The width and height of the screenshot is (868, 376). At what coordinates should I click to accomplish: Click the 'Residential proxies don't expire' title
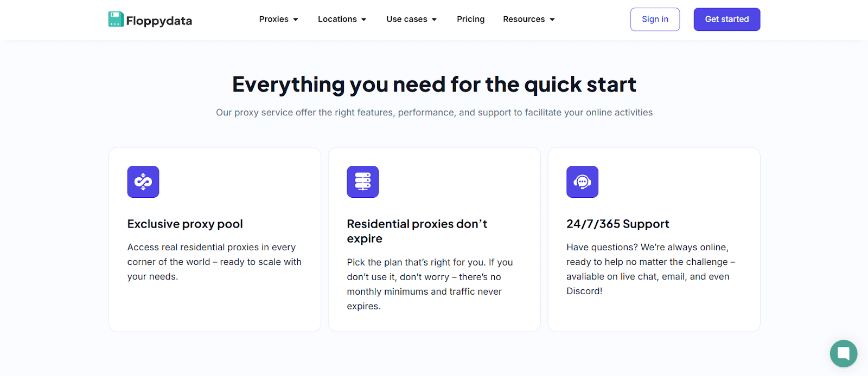417,231
